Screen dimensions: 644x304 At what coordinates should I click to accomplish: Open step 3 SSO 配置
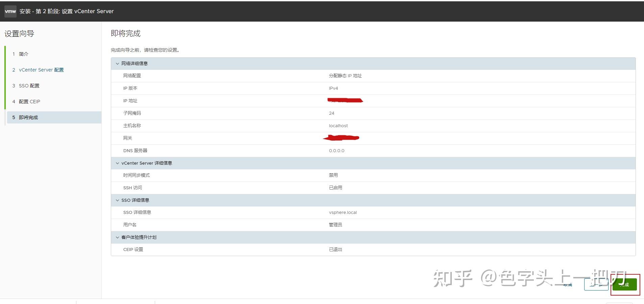click(26, 86)
